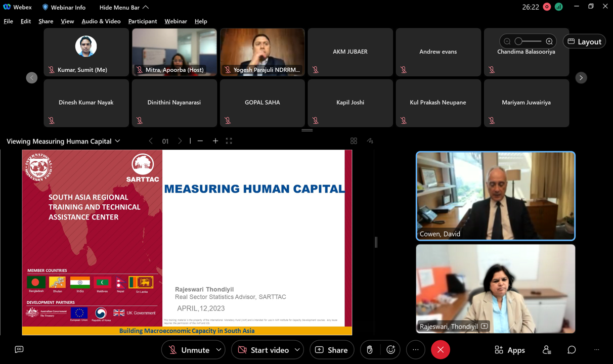Select Mitra, Apoorba (Host) video thumbnail
Image resolution: width=613 pixels, height=364 pixels.
pyautogui.click(x=174, y=52)
